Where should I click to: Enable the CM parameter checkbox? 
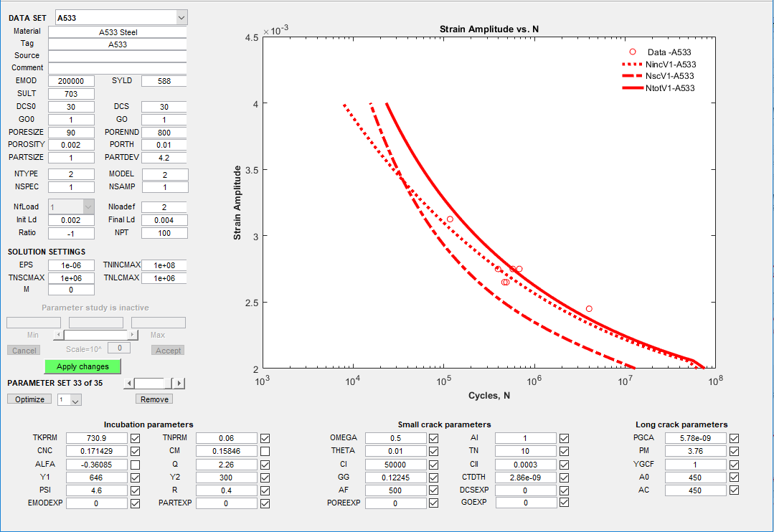265,452
